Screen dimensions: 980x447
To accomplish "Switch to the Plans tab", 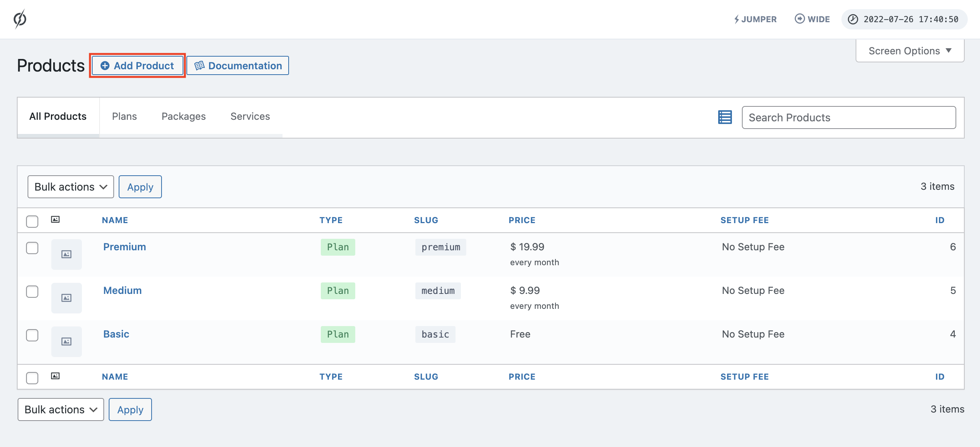I will [x=124, y=116].
